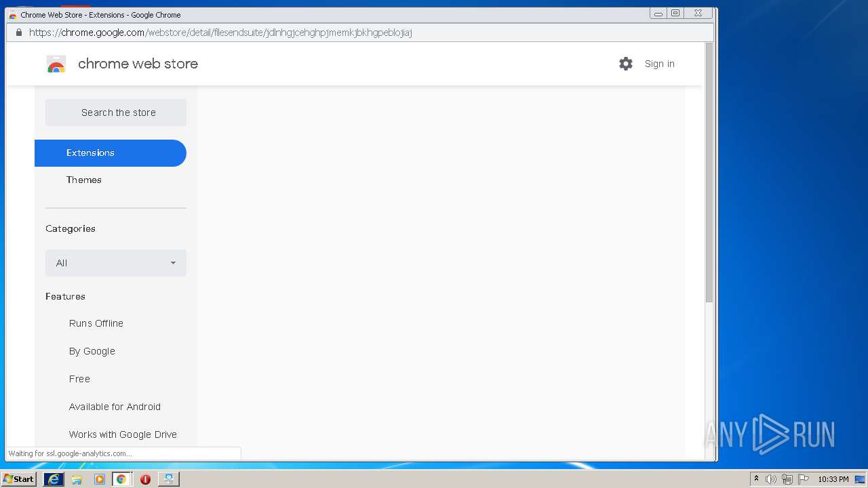Screen dimensions: 868x488
Task: Enable the By Google feature filter
Action: (92, 351)
